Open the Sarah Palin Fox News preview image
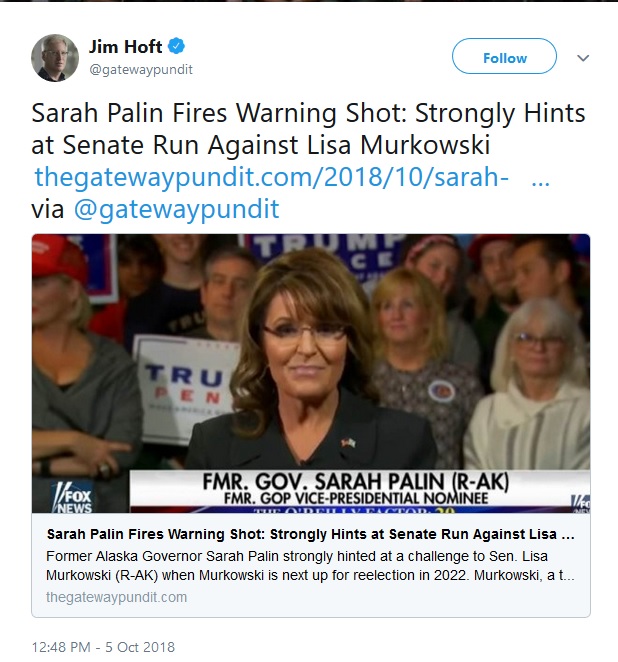Viewport: 618px width, 662px height. click(311, 373)
